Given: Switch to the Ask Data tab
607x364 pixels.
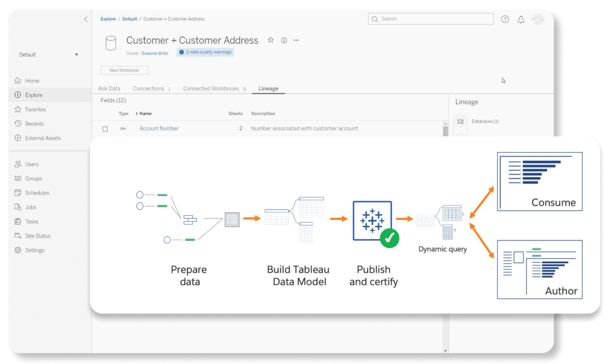Looking at the screenshot, I should tap(109, 89).
